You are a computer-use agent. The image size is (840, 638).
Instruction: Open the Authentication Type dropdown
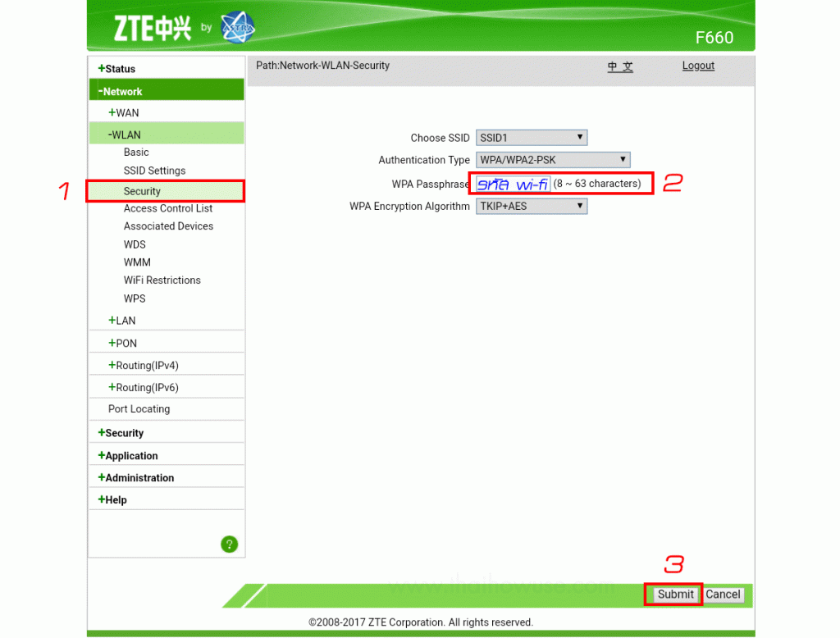553,160
